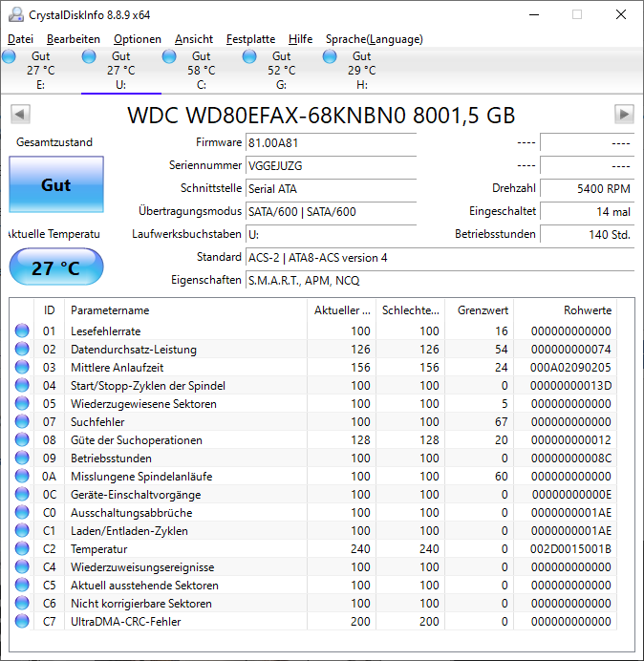Click the Betriebsstunden value 140 Std.

[x=587, y=234]
